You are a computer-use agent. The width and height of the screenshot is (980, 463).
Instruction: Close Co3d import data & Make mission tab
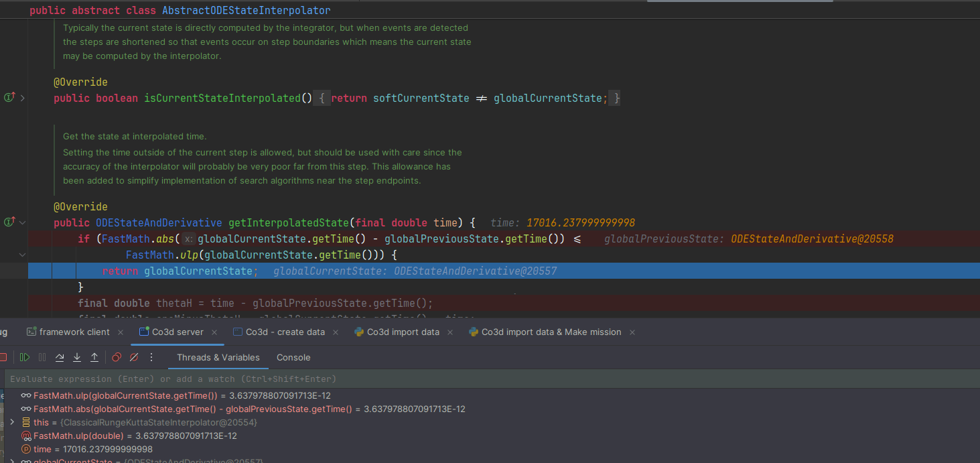tap(632, 332)
